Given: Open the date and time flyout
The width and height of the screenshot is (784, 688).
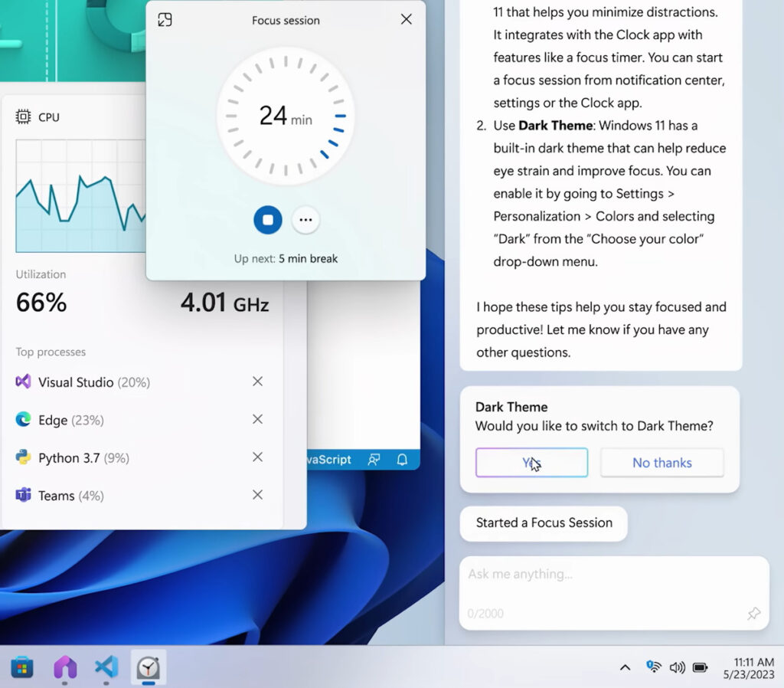Looking at the screenshot, I should (x=748, y=667).
